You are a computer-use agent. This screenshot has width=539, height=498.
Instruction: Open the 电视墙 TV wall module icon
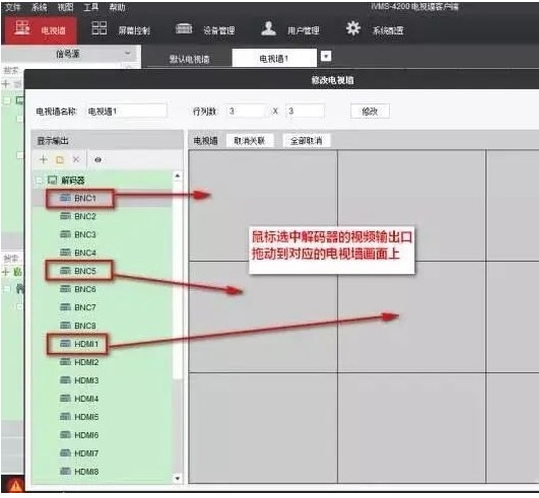point(22,28)
